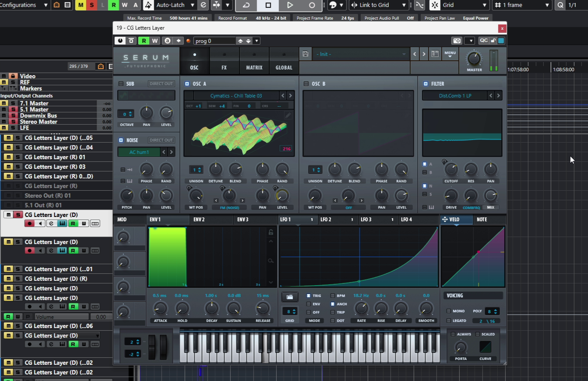This screenshot has height=381, width=588.
Task: Open the plugin QC quick controls button
Action: (x=483, y=40)
